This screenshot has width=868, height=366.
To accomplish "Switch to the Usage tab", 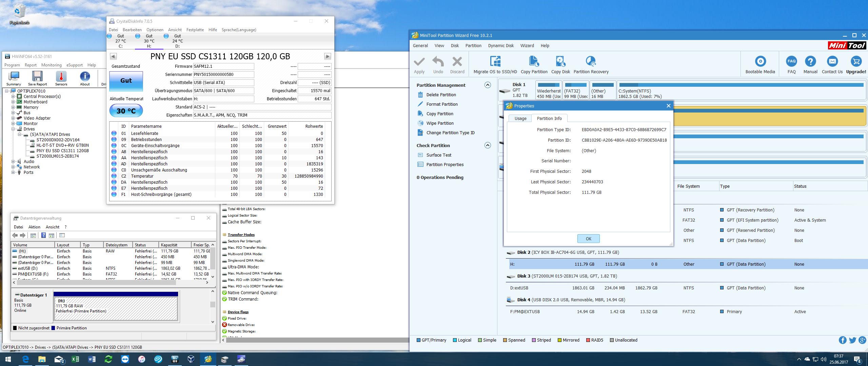I will (x=520, y=119).
